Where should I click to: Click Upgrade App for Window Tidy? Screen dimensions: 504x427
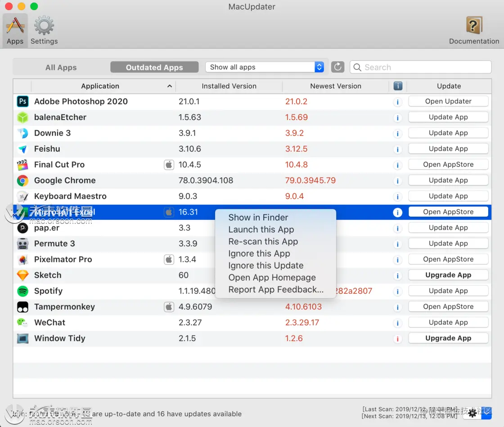tap(448, 338)
